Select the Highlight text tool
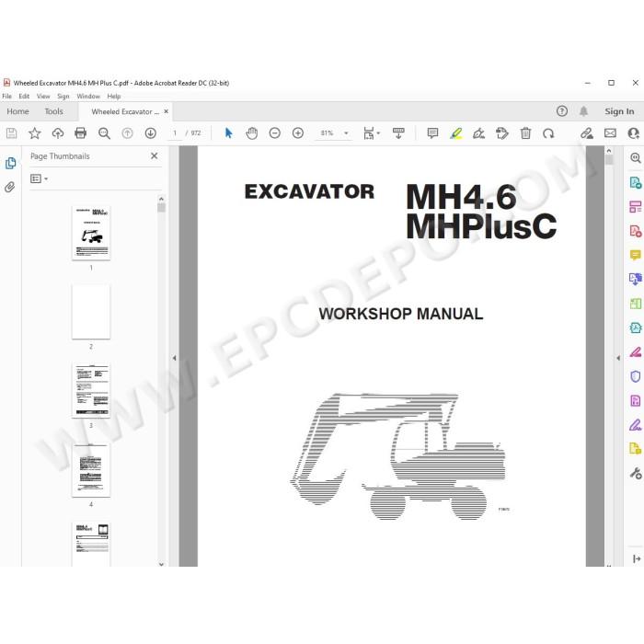644x644 pixels. [x=456, y=133]
